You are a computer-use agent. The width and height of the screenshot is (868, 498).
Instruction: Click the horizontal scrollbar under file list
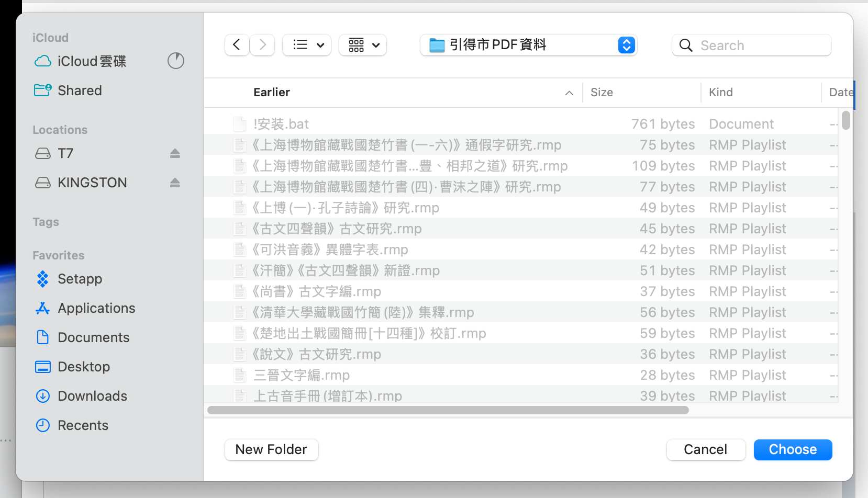click(448, 410)
